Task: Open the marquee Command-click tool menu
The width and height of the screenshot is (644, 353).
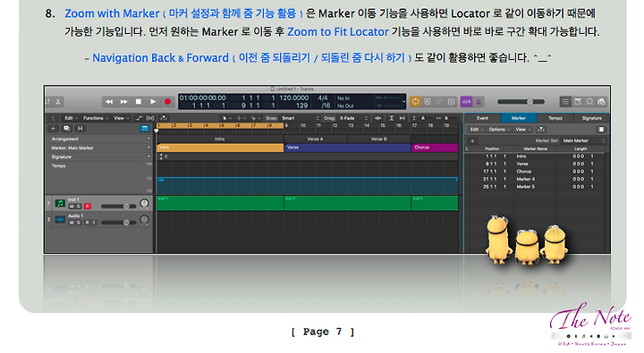Action: coord(241,118)
